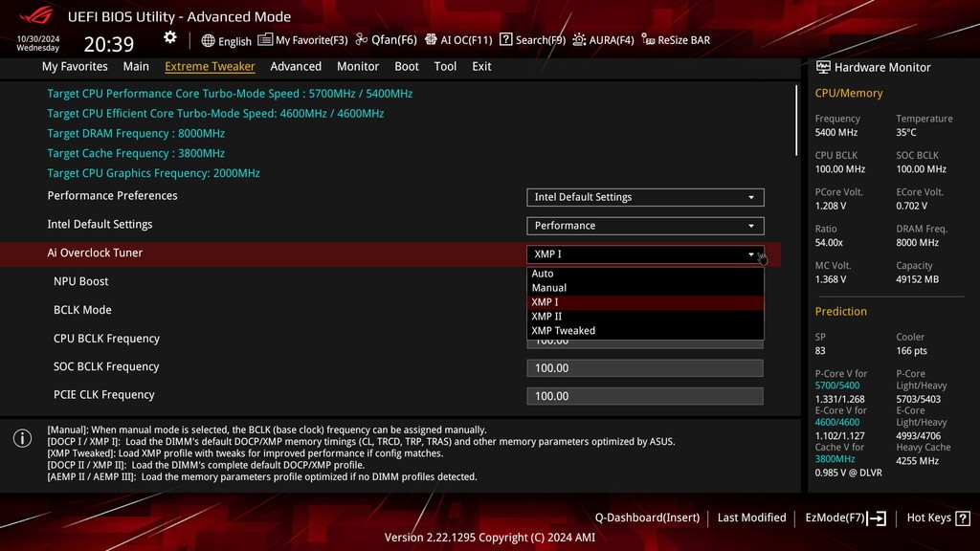This screenshot has height=551, width=980.
Task: Click Target Cache Frequency : 3800MHz text
Action: click(136, 153)
